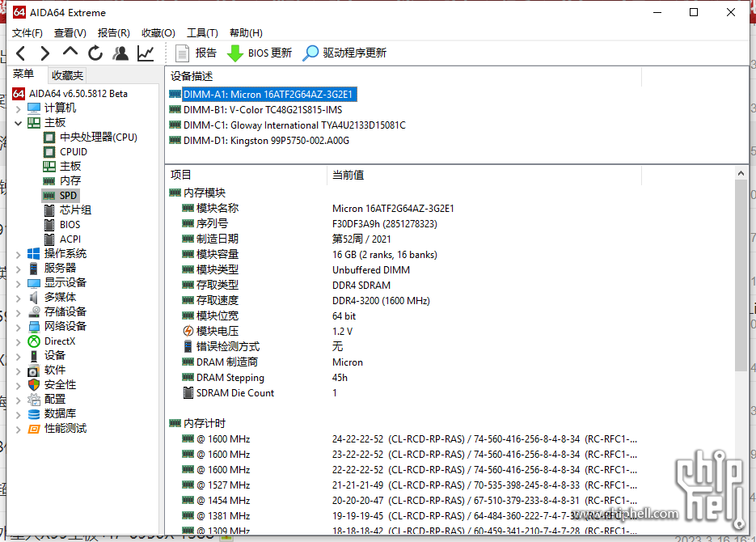This screenshot has height=542, width=756.
Task: Select DIMM-C1 Gloway International device
Action: pyautogui.click(x=294, y=125)
